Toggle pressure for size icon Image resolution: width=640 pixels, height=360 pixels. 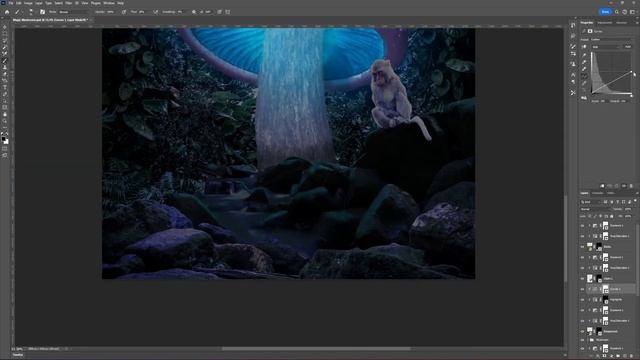219,12
